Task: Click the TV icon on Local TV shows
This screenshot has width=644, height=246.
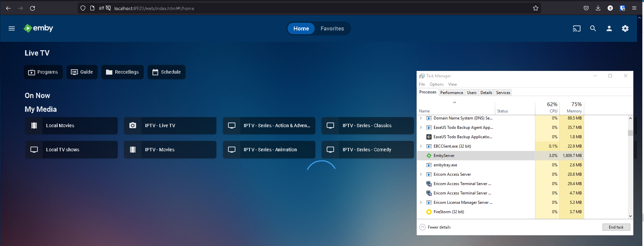Action: pos(34,150)
